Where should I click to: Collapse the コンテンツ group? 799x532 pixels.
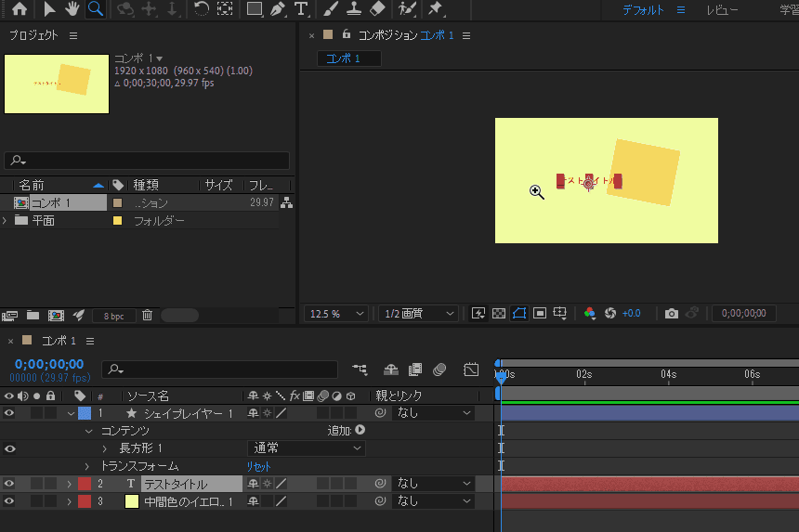(x=88, y=431)
